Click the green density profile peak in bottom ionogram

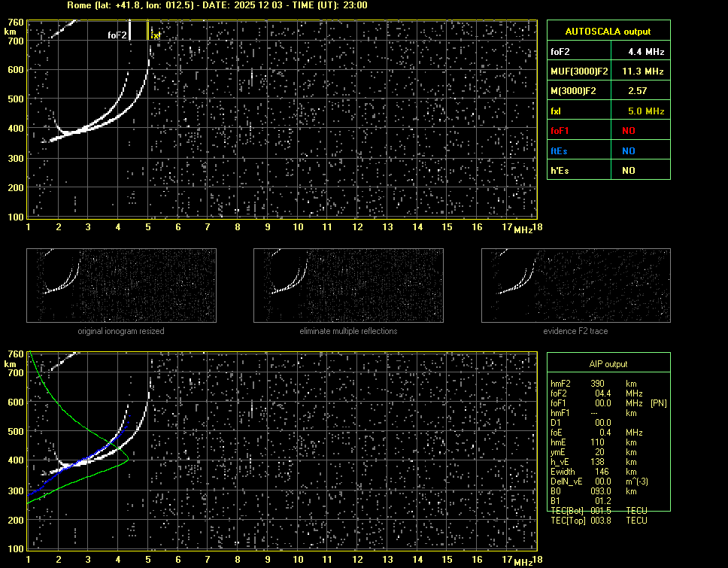pyautogui.click(x=128, y=457)
